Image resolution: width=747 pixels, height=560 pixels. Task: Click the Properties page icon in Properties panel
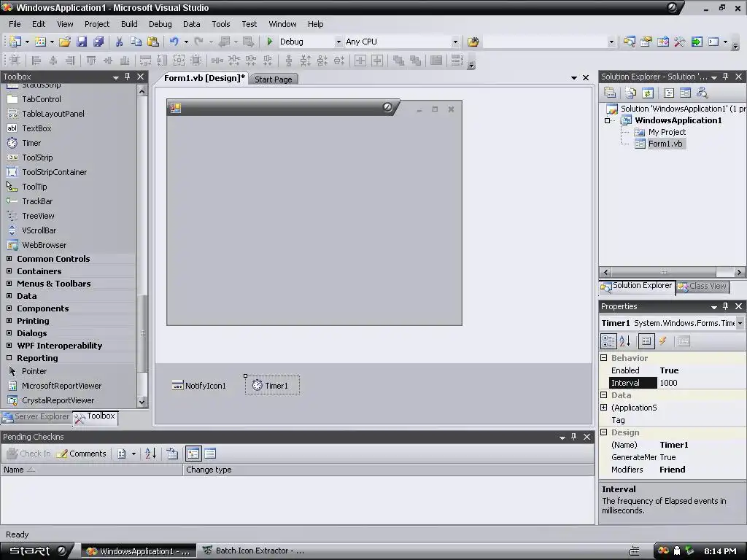(x=646, y=341)
